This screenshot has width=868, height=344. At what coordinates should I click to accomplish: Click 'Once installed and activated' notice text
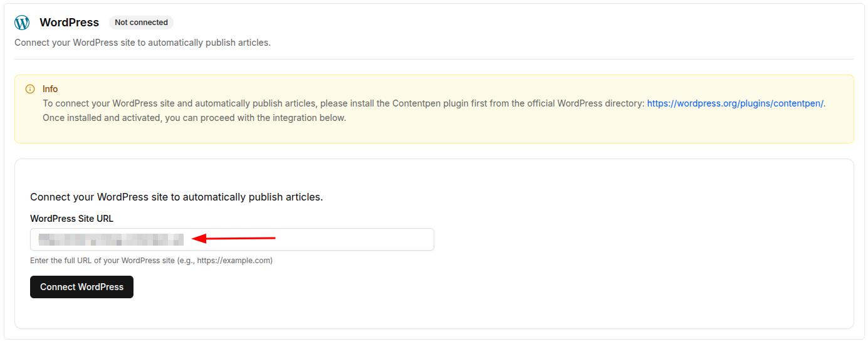[194, 118]
